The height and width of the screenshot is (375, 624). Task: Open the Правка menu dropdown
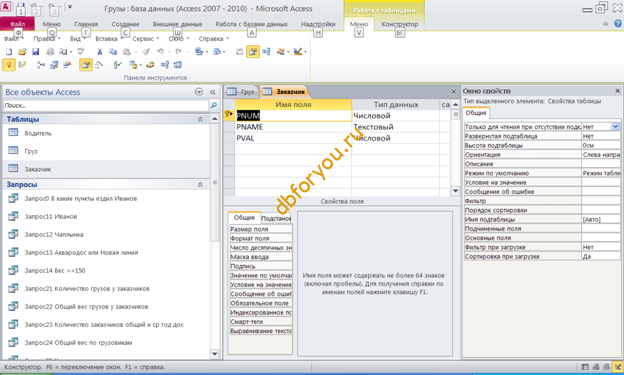[47, 39]
